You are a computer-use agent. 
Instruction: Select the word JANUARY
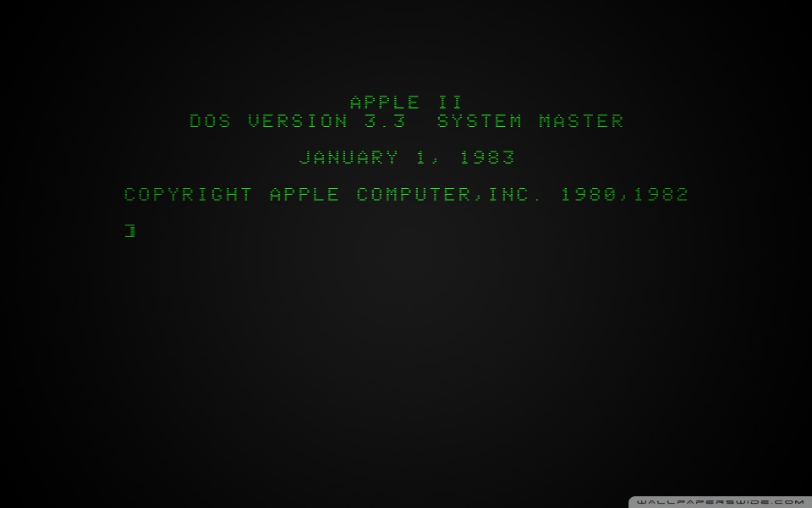(x=348, y=157)
